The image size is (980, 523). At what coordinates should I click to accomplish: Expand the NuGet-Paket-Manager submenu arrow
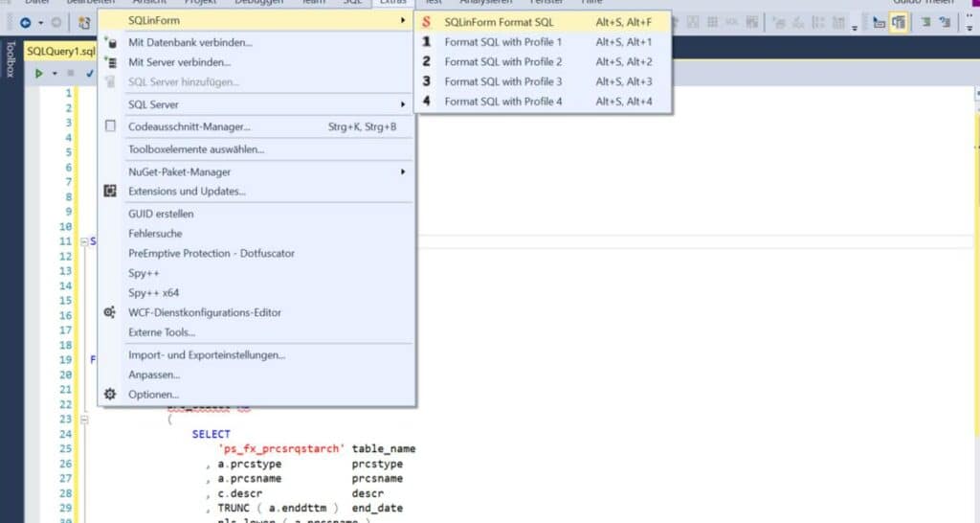click(403, 171)
